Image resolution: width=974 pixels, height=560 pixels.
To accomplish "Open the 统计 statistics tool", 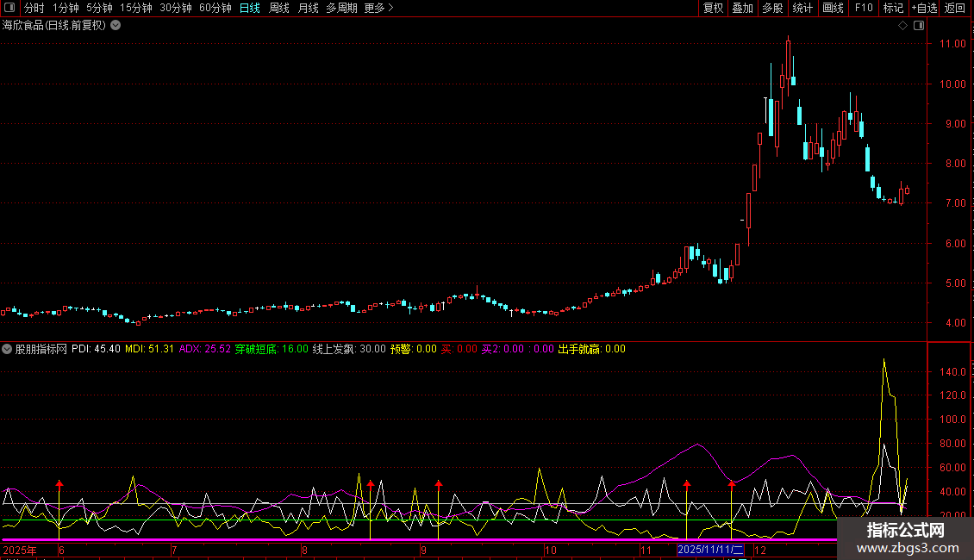I will (x=802, y=8).
